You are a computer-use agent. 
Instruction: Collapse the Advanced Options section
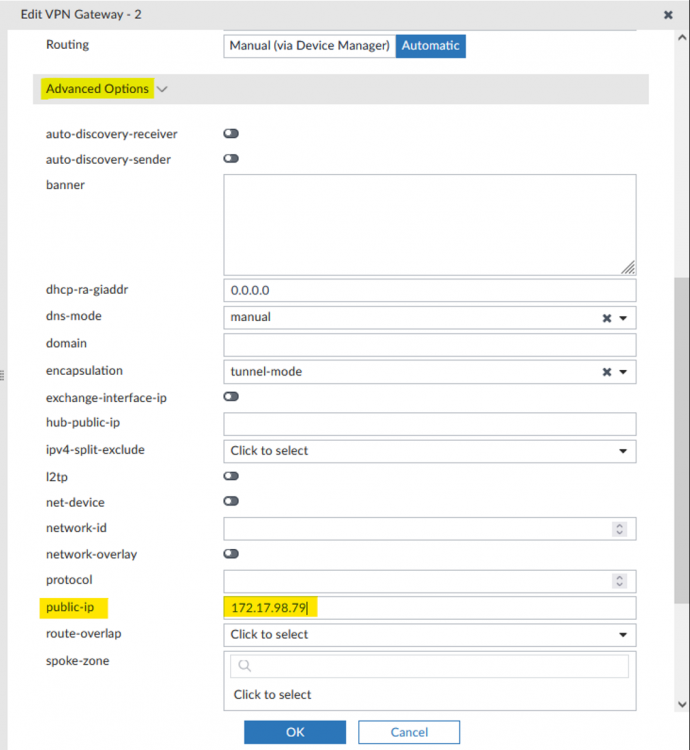pyautogui.click(x=162, y=89)
